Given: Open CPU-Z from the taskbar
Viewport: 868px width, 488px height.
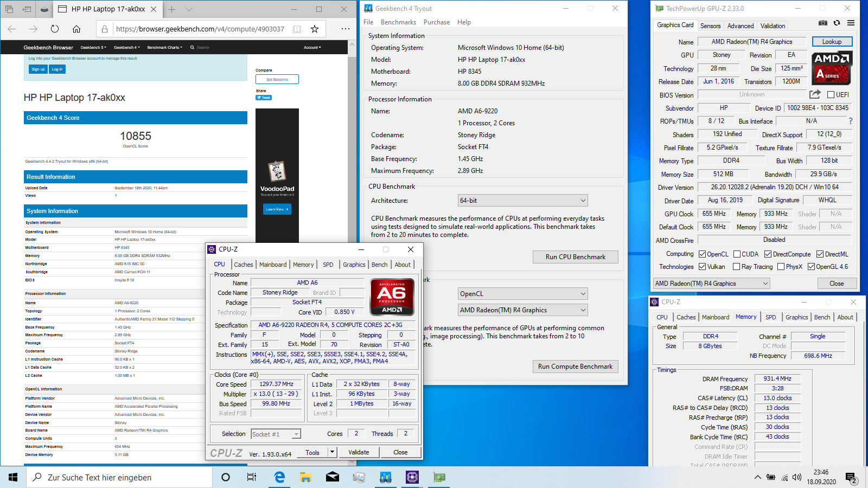Looking at the screenshot, I should tap(412, 477).
